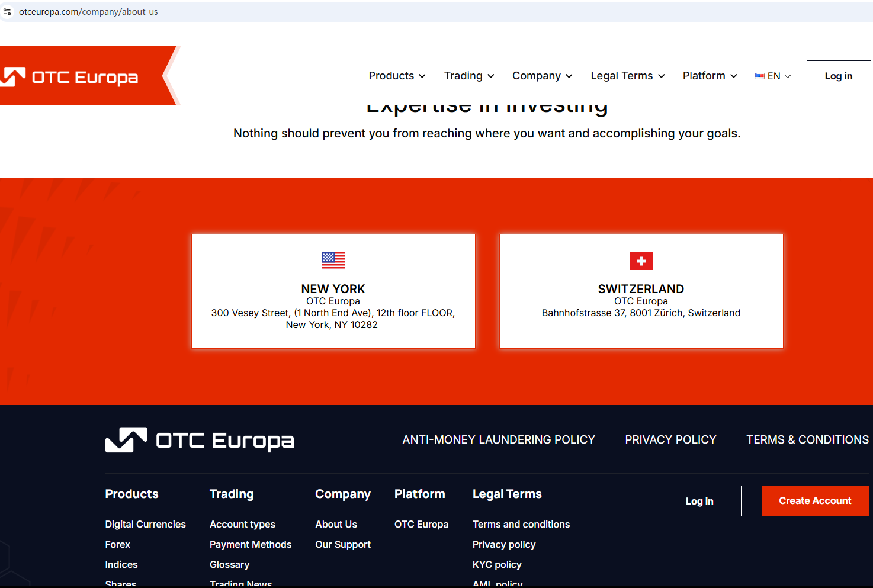This screenshot has height=588, width=873.
Task: Open Anti-Money Laundering Policy link
Action: point(499,440)
